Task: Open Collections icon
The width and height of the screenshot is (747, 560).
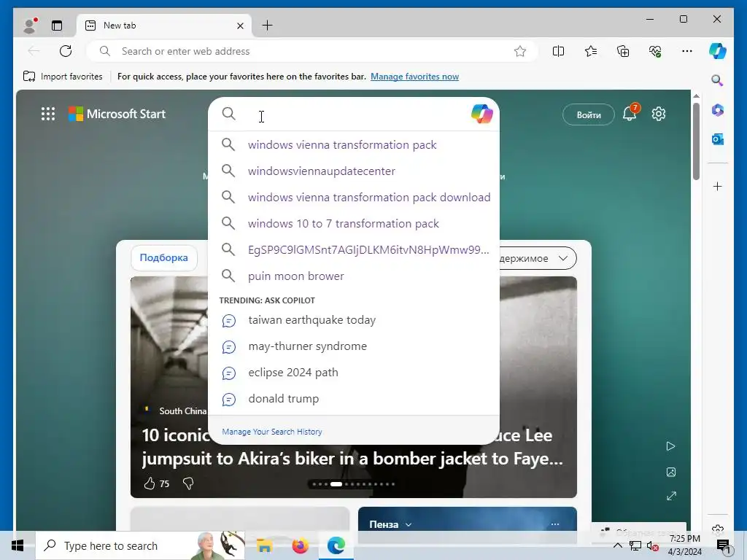Action: [623, 51]
